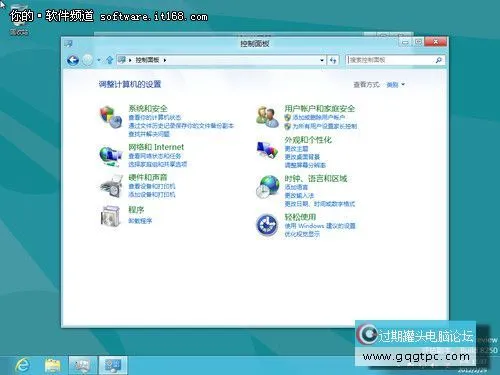Click the 外观和个性化 monitor icon
Image resolution: width=500 pixels, height=375 pixels.
[267, 150]
